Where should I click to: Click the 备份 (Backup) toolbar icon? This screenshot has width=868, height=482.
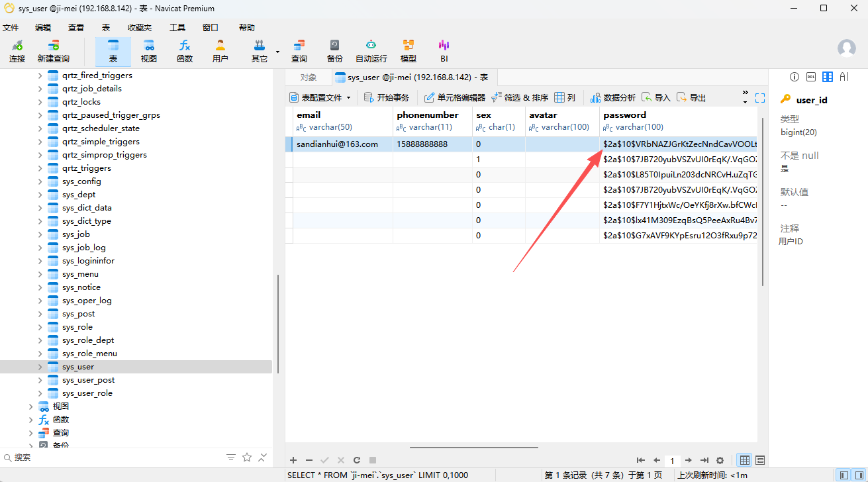tap(335, 52)
